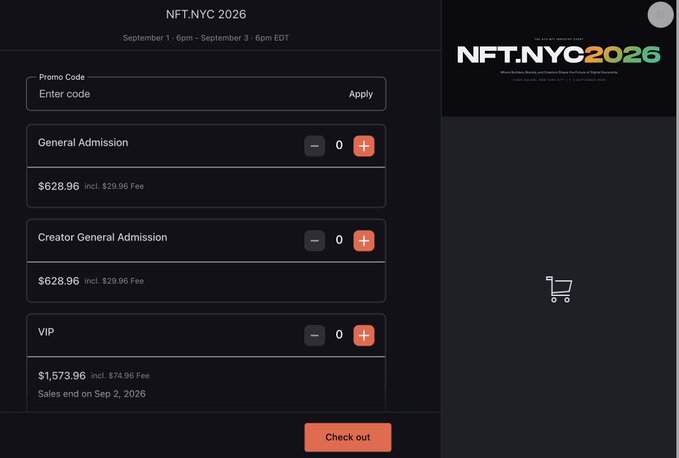Click the Creator General Admission quantity value 0
Image resolution: width=679 pixels, height=458 pixels.
click(x=339, y=240)
